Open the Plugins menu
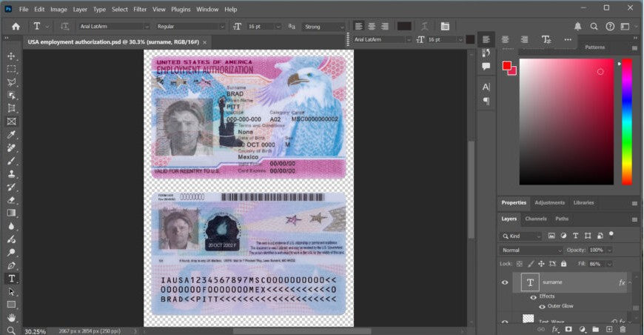644x335 pixels. click(x=181, y=9)
